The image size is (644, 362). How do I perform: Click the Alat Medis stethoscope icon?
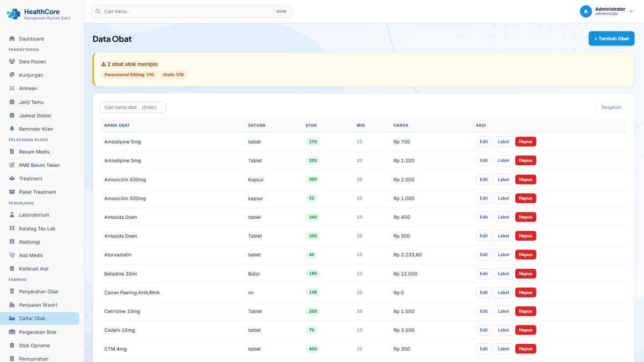(x=12, y=255)
